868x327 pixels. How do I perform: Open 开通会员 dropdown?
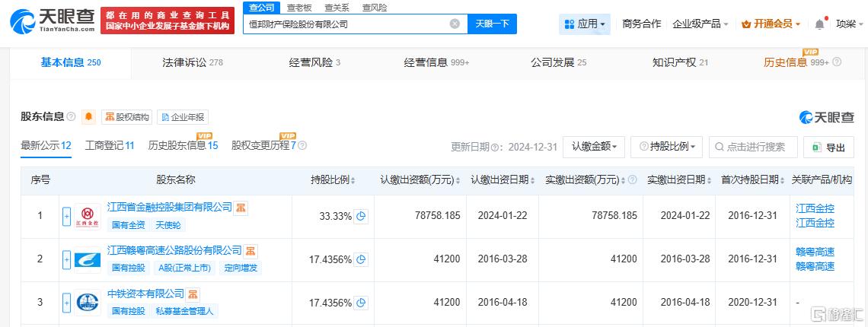(x=771, y=24)
